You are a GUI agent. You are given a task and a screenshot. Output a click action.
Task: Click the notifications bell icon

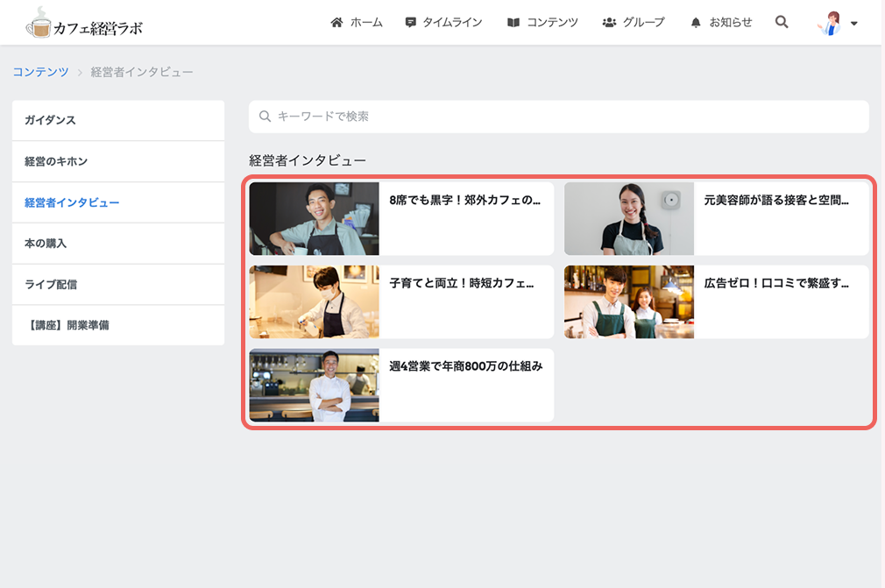(x=696, y=23)
